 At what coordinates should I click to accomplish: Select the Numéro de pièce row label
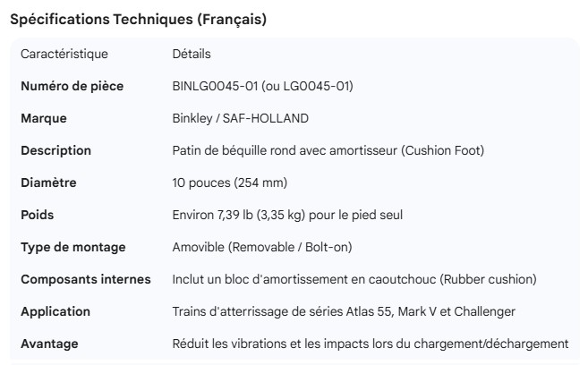[x=72, y=86]
